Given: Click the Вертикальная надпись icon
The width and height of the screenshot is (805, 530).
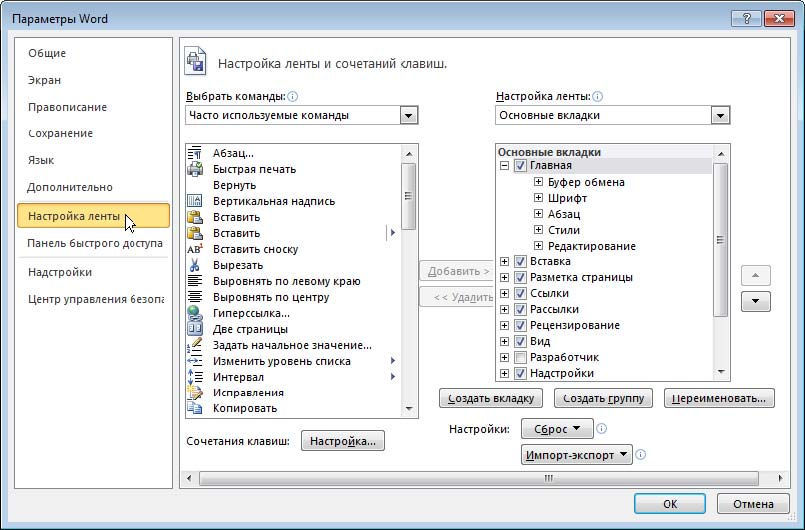Looking at the screenshot, I should tap(195, 201).
